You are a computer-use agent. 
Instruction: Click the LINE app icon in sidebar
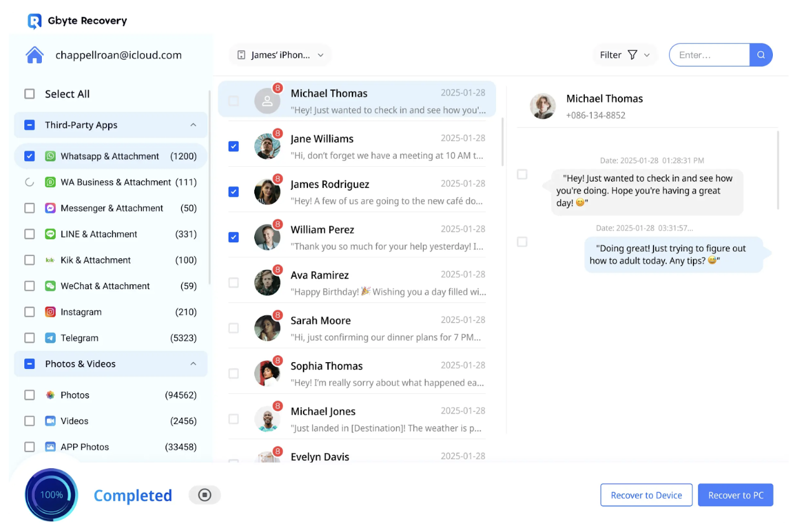(x=51, y=234)
